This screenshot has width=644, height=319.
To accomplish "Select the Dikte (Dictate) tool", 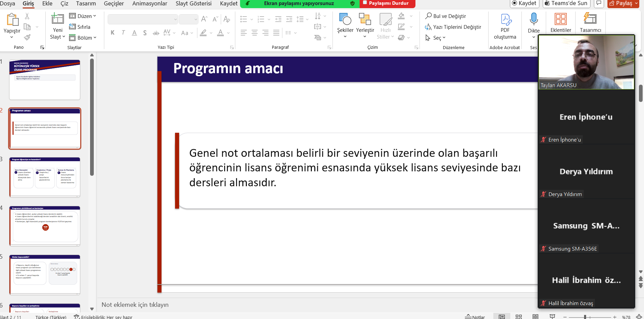I will click(x=534, y=25).
